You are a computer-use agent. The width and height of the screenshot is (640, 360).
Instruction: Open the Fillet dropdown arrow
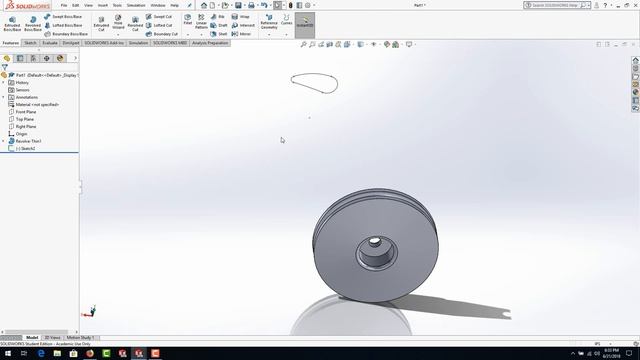[x=188, y=35]
